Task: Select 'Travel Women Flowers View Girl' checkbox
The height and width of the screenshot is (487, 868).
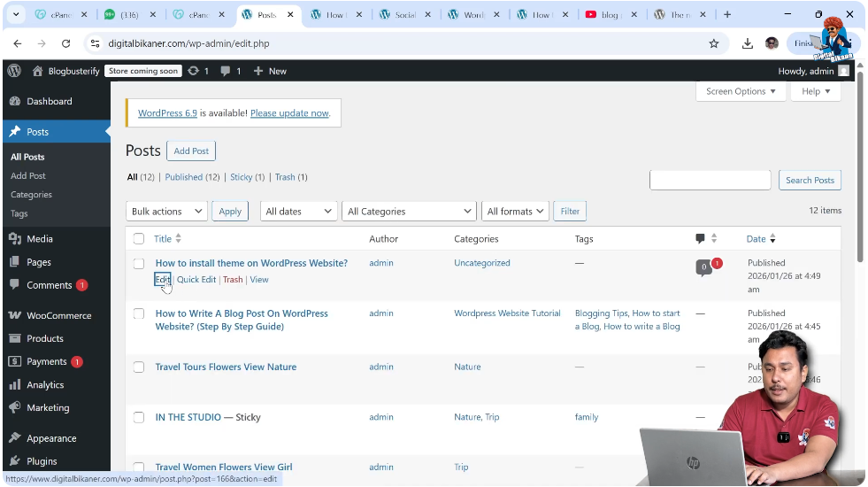Action: tap(139, 467)
